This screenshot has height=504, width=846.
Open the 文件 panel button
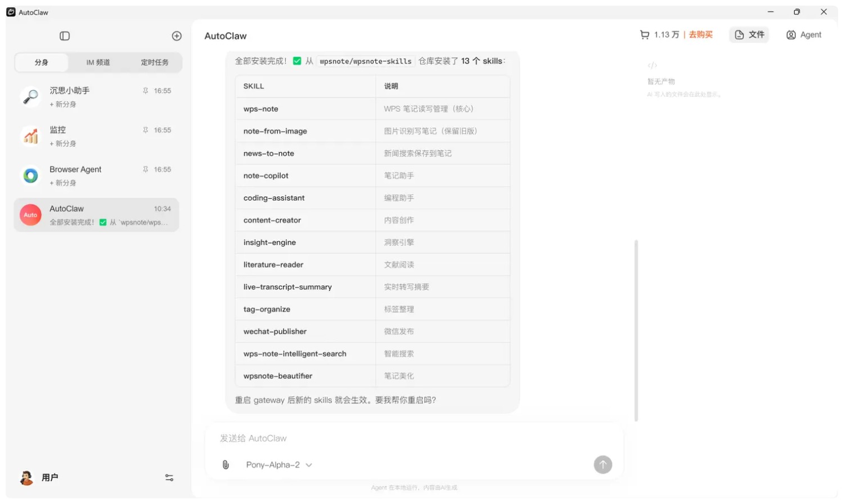(x=749, y=35)
